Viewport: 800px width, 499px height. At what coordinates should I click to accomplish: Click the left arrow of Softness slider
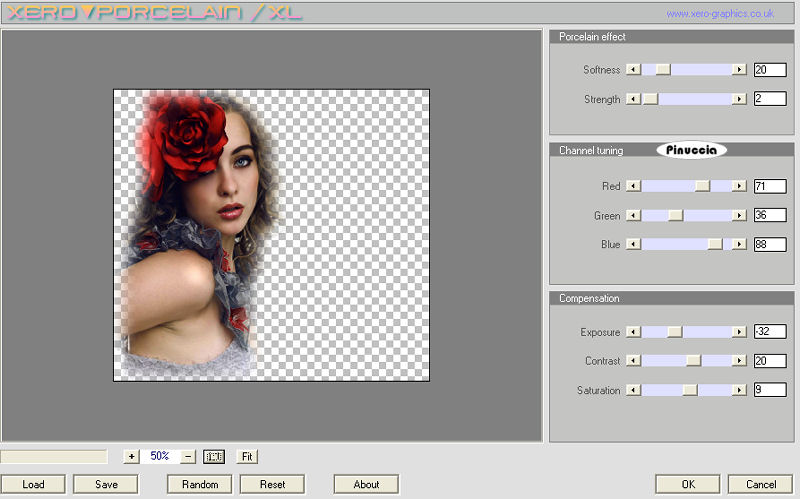click(633, 69)
